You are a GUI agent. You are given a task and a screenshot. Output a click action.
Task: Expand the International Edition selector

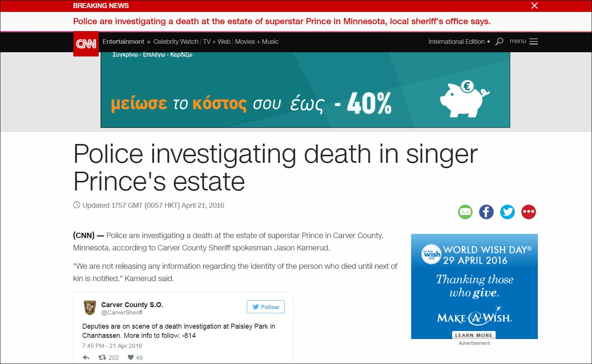coord(459,41)
